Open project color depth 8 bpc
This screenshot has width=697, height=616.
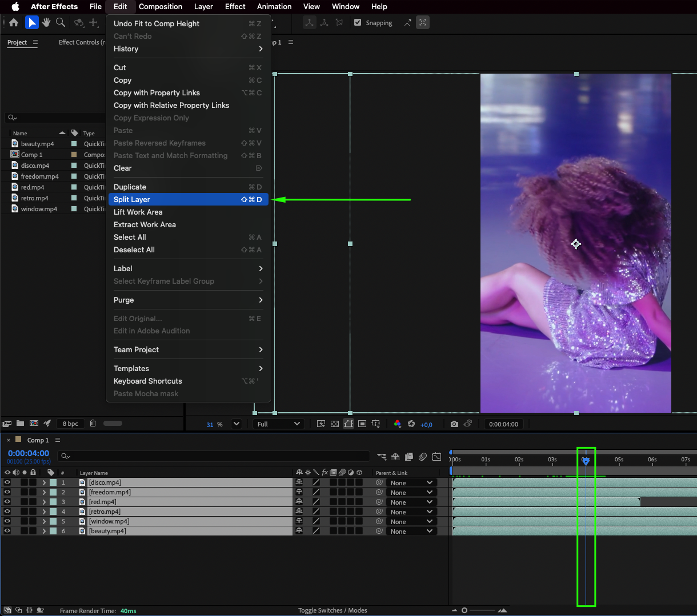tap(71, 424)
